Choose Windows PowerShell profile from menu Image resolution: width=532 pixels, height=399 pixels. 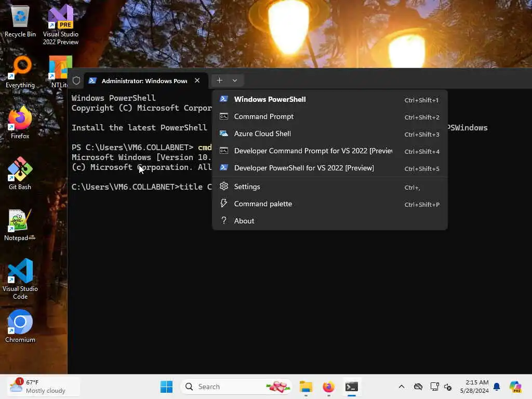click(330, 99)
